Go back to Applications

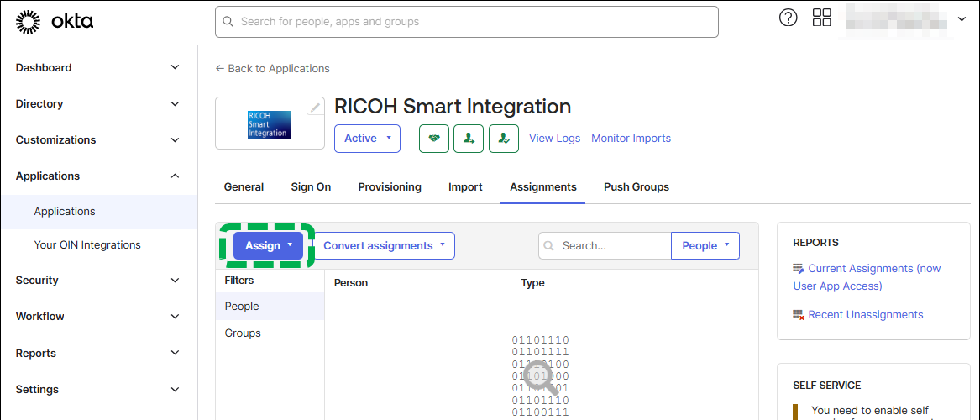[273, 69]
